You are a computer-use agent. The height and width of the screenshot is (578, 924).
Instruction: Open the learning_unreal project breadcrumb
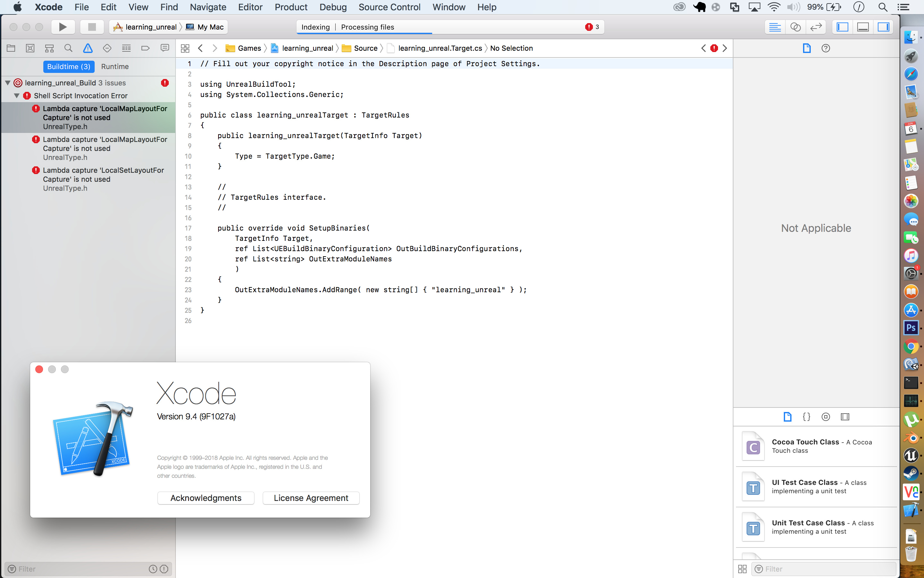[302, 48]
